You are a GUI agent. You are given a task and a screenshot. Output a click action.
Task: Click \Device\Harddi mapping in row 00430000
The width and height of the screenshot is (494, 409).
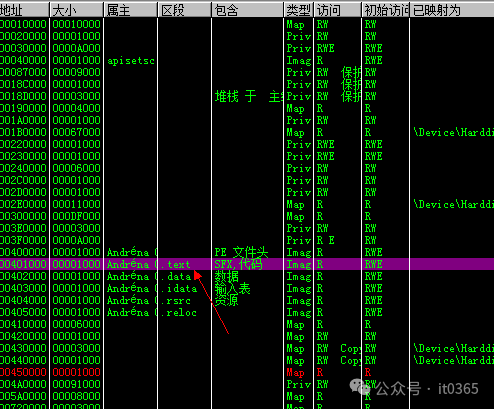[x=453, y=348]
